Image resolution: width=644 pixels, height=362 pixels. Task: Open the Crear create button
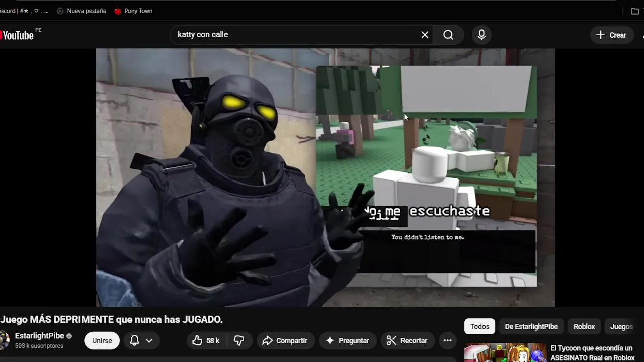coord(612,35)
